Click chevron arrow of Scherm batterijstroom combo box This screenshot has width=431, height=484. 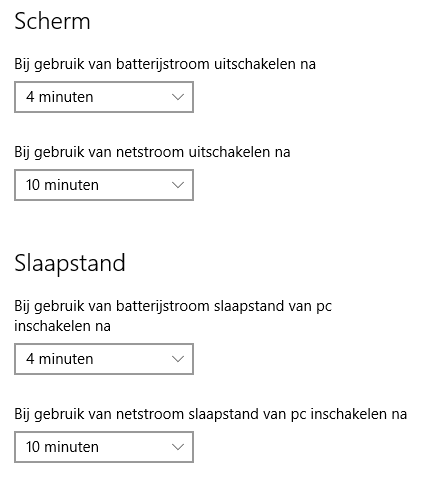[178, 97]
